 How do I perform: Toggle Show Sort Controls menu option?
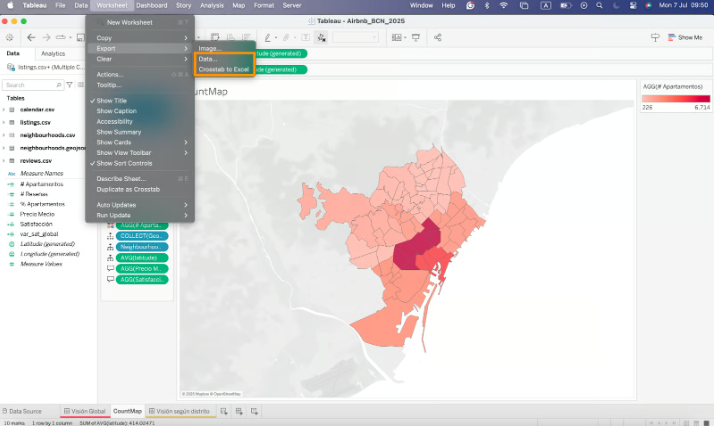pyautogui.click(x=124, y=163)
